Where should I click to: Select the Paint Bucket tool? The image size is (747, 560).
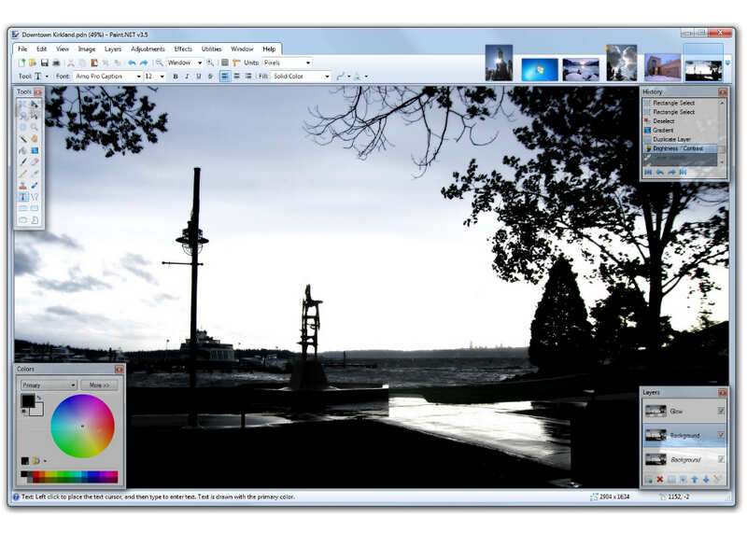23,150
